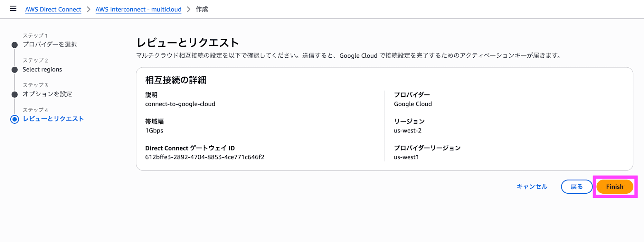The width and height of the screenshot is (644, 242).
Task: Select bandwidth value 1Gbps
Action: [154, 131]
